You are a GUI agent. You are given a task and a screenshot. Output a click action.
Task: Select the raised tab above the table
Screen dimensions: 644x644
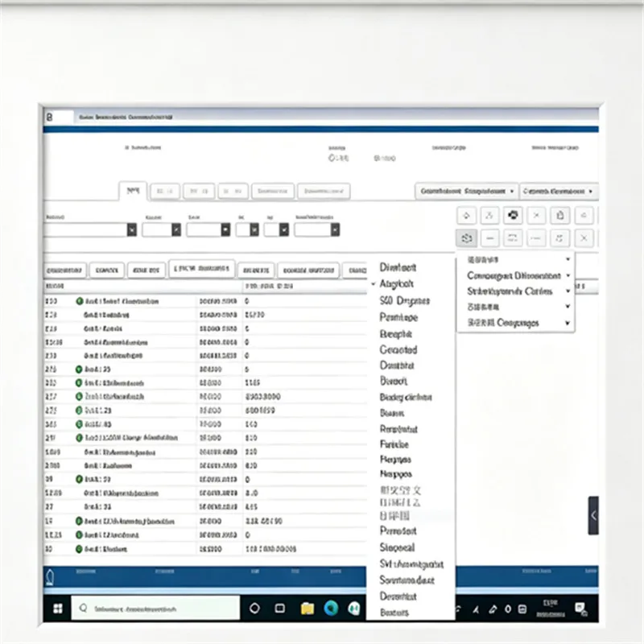point(202,269)
